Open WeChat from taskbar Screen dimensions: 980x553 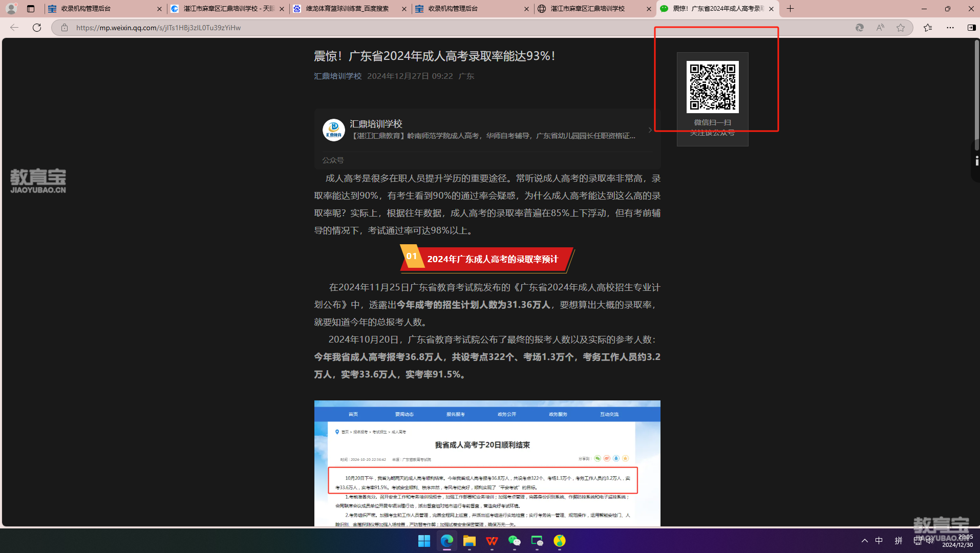pyautogui.click(x=515, y=541)
